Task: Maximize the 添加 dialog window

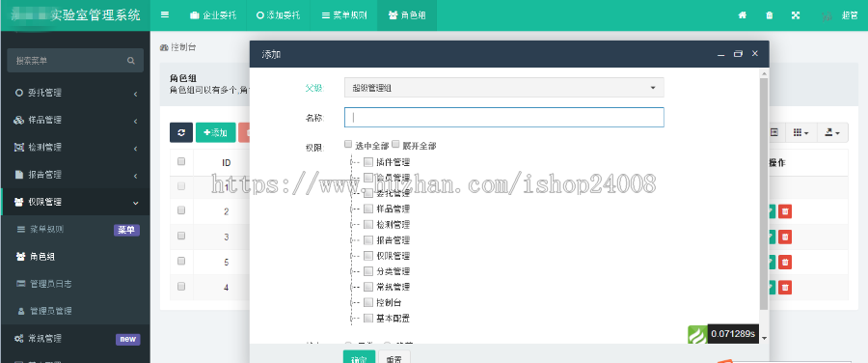Action: [x=738, y=54]
